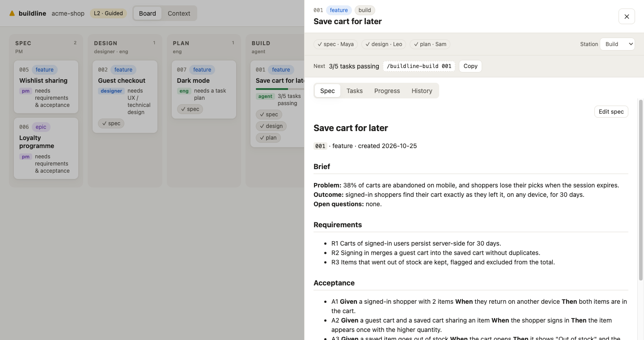Image resolution: width=644 pixels, height=340 pixels.
Task: Switch to Context view in the header
Action: click(x=179, y=13)
